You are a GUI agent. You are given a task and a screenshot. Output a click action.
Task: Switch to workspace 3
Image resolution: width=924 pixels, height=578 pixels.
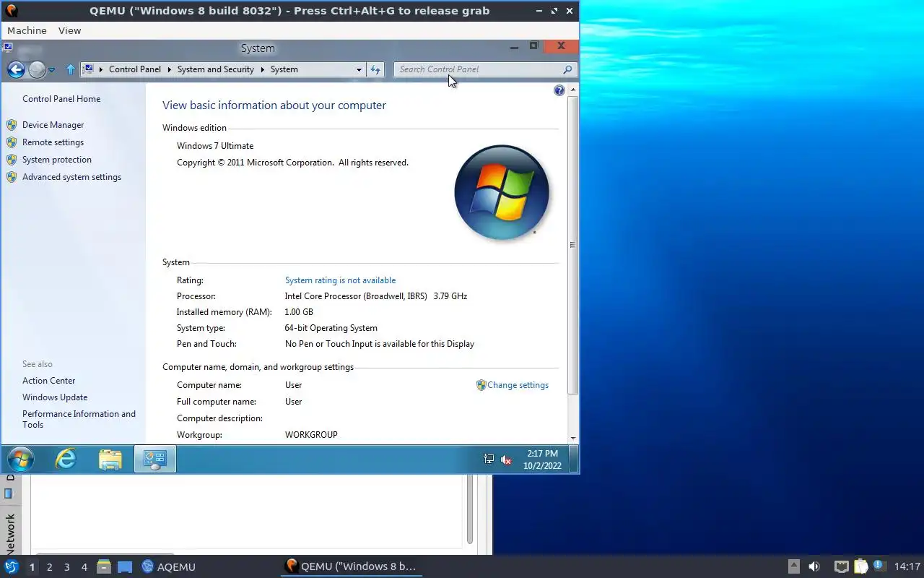[66, 567]
